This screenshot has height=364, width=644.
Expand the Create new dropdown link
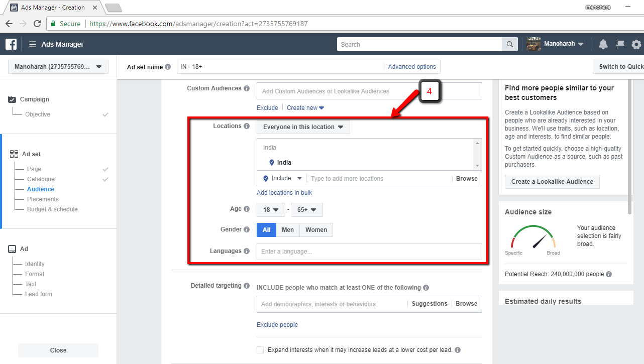tap(305, 108)
